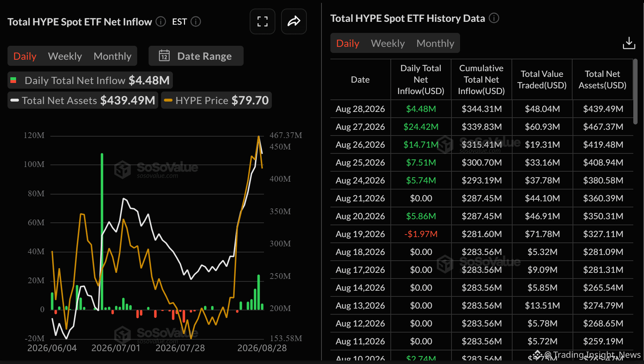The height and width of the screenshot is (364, 644).
Task: Toggle HYPE Price series
Action: click(x=216, y=100)
